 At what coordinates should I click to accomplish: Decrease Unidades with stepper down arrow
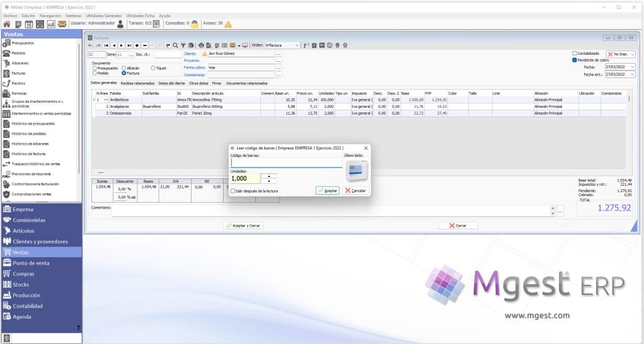click(269, 181)
